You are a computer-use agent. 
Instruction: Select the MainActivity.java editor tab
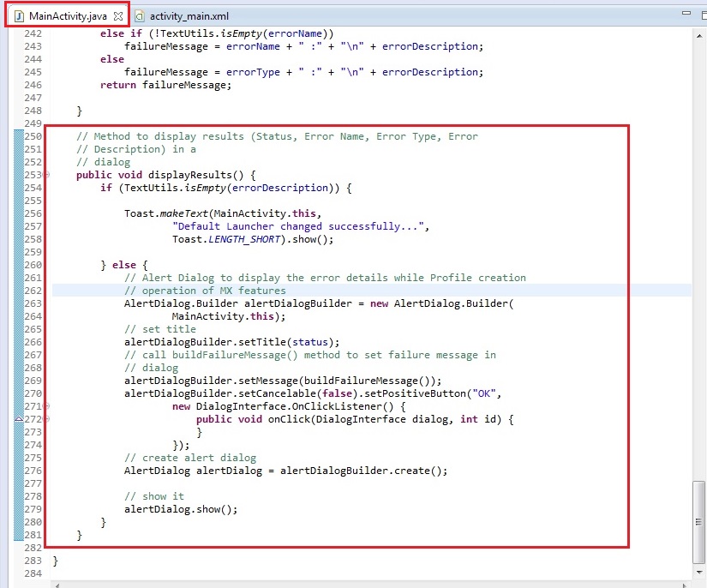pyautogui.click(x=68, y=16)
